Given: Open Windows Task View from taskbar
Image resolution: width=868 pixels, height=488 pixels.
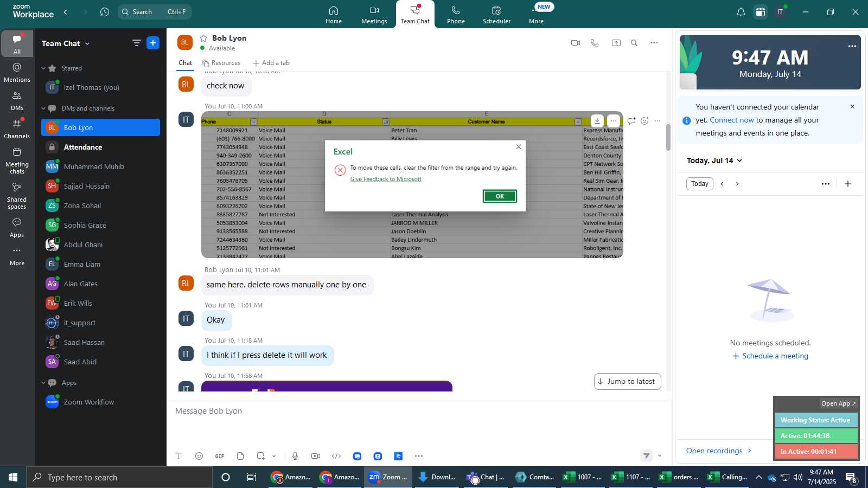Looking at the screenshot, I should 252,477.
